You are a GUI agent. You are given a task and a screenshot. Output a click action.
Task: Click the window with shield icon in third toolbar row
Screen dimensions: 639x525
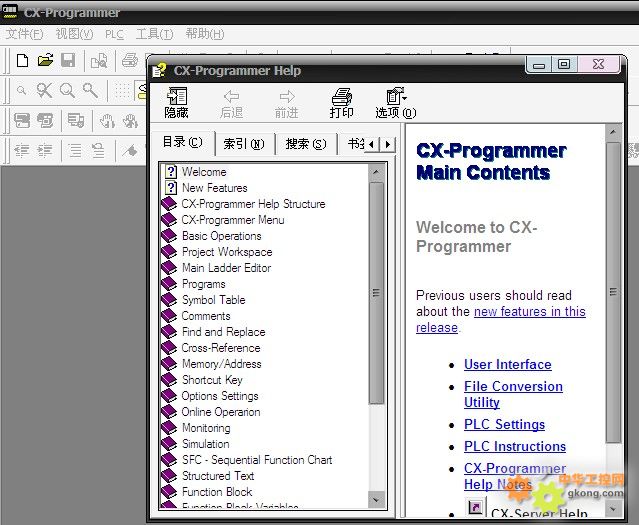(x=76, y=121)
